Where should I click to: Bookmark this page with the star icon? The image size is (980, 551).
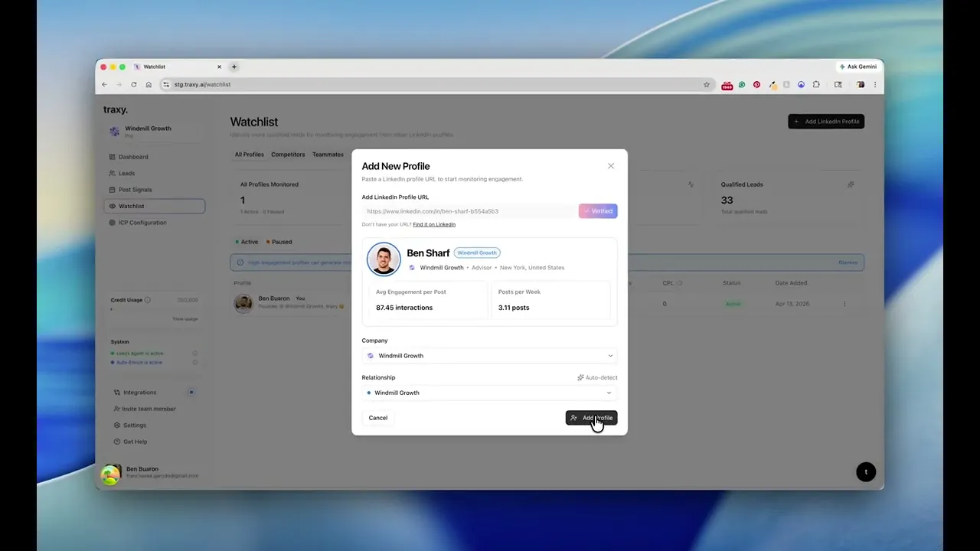(707, 85)
